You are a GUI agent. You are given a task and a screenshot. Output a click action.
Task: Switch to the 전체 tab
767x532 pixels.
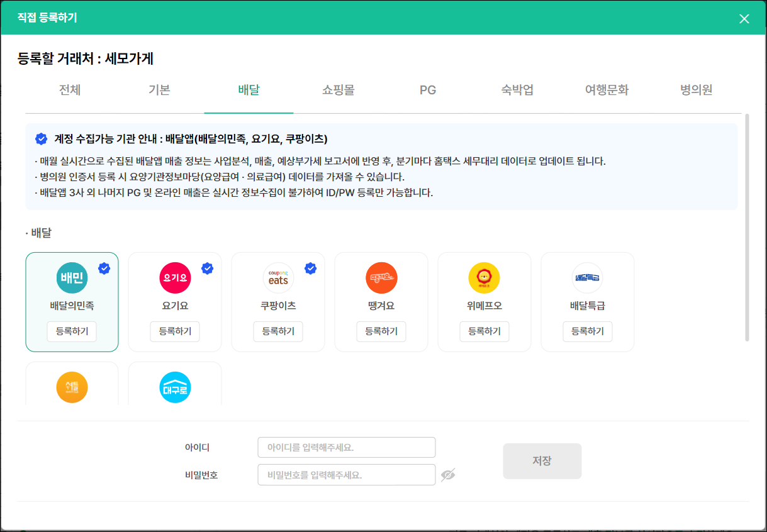(70, 90)
